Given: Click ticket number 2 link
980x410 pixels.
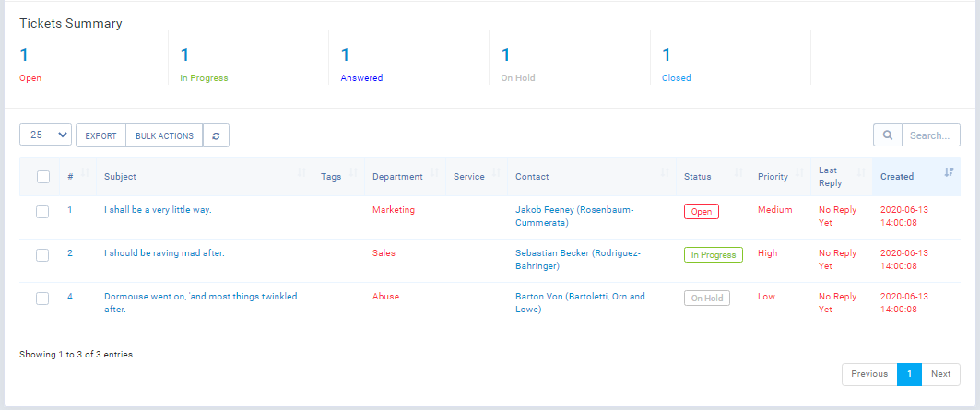Looking at the screenshot, I should pyautogui.click(x=70, y=253).
